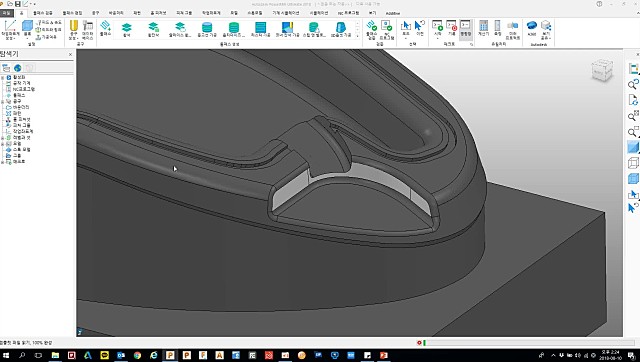
Task: Open File Explorer from the Windows taskbar
Action: pos(55,355)
